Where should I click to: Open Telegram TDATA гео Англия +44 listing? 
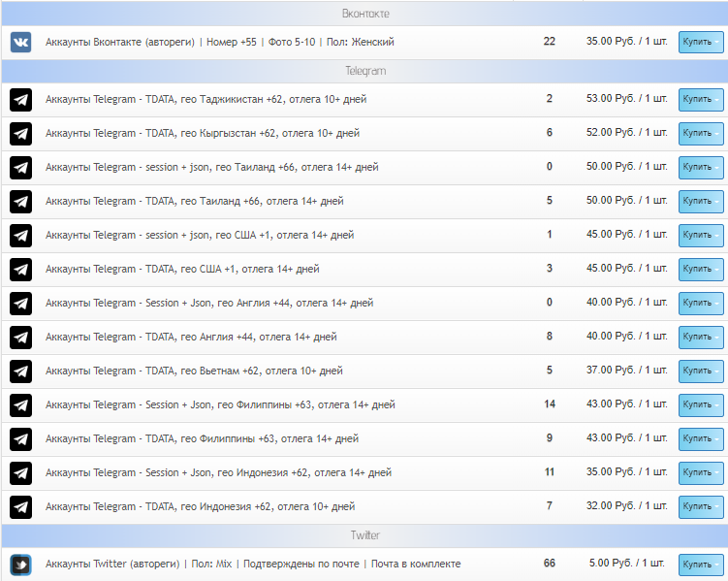pyautogui.click(x=191, y=337)
